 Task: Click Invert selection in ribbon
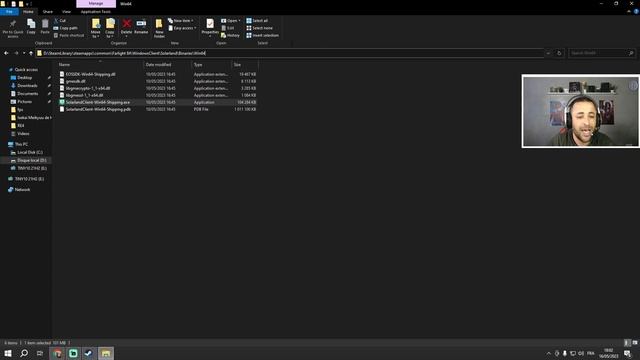click(x=262, y=36)
